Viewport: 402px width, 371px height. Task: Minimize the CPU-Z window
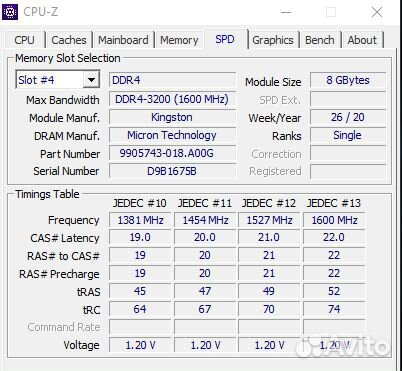pos(286,12)
